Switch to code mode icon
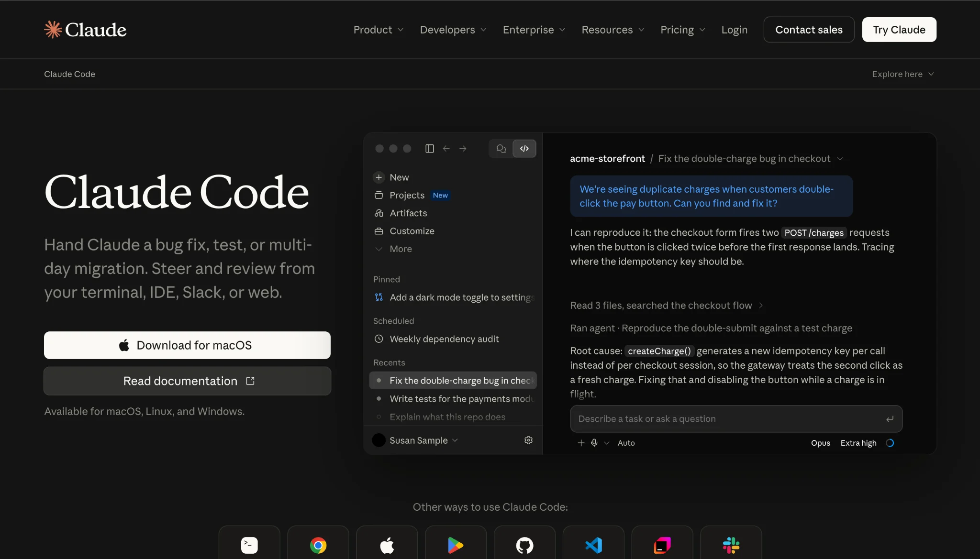Image resolution: width=980 pixels, height=559 pixels. [524, 149]
